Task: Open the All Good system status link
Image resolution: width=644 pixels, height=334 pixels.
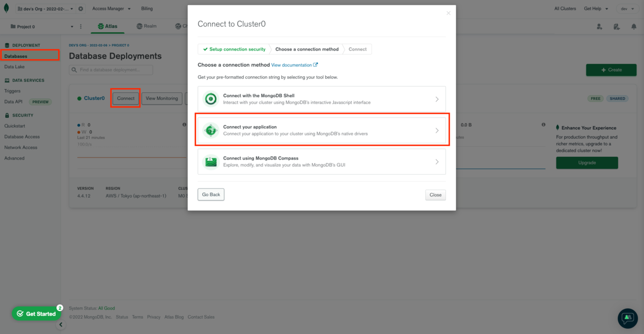Action: 106,308
